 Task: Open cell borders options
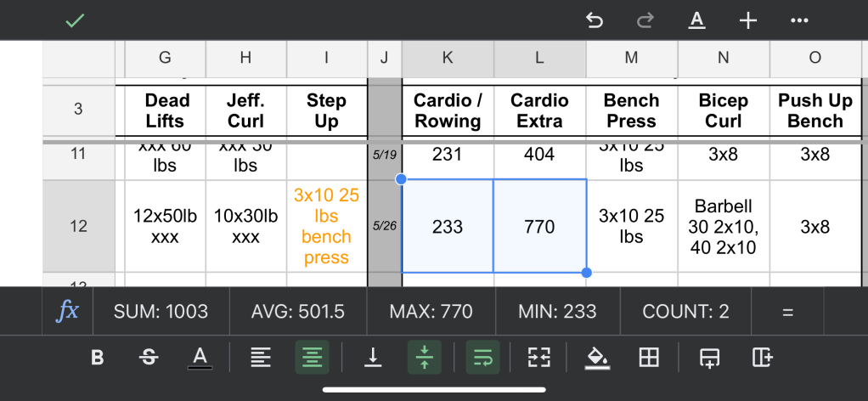[x=649, y=358]
